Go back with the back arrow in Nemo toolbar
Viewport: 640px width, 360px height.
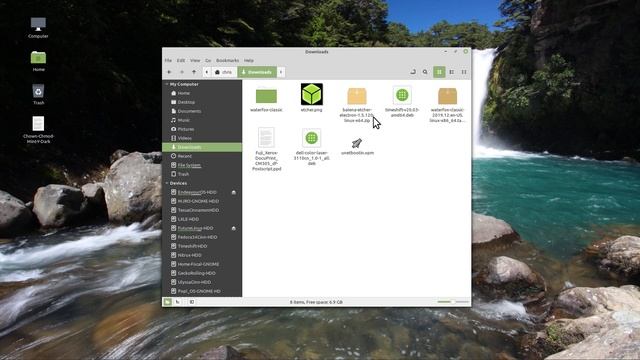click(169, 72)
